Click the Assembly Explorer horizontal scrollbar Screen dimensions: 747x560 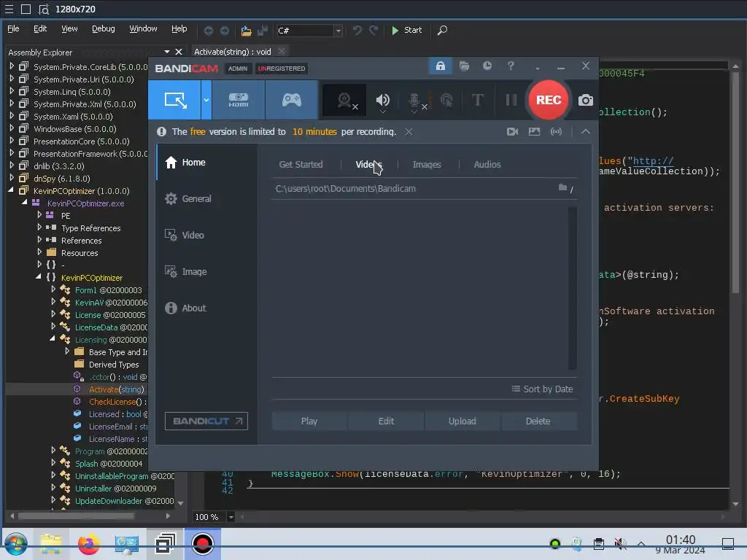76,516
